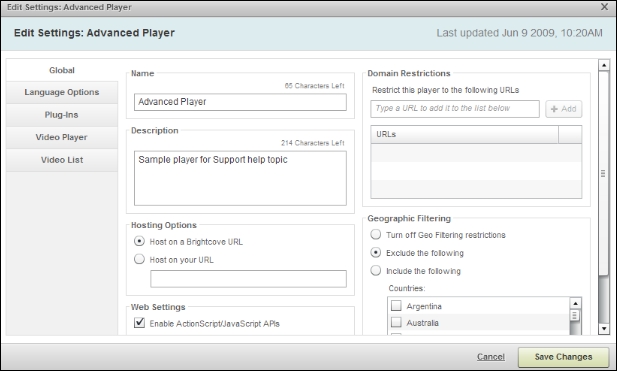Select Host on your URL option
This screenshot has width=617, height=371.
pyautogui.click(x=139, y=259)
